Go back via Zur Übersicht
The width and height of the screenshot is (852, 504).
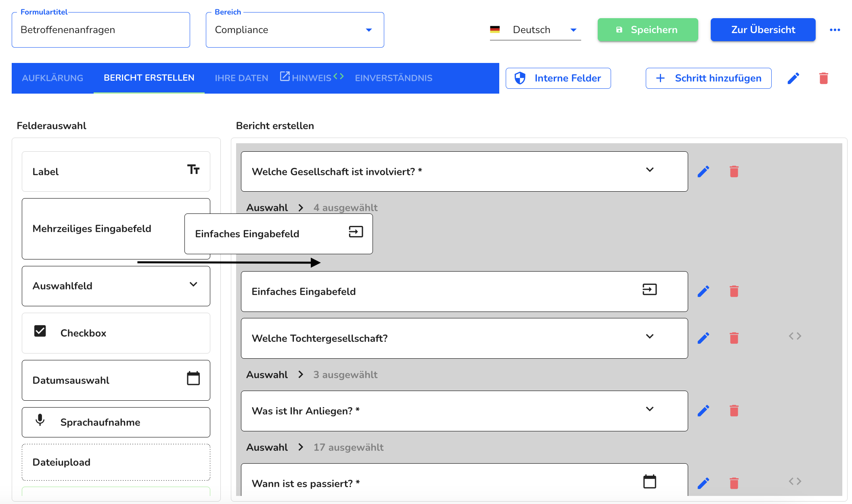point(763,30)
